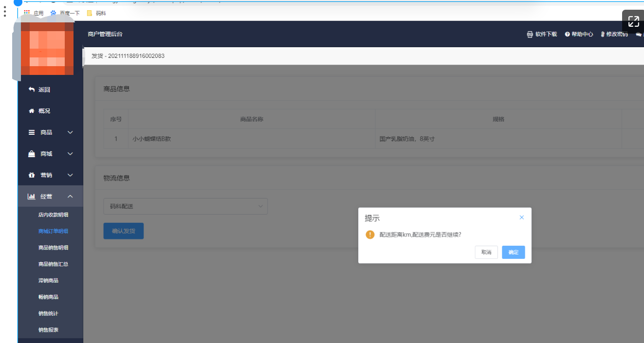Go to 概况 overview page
Image resolution: width=644 pixels, height=343 pixels.
44,111
